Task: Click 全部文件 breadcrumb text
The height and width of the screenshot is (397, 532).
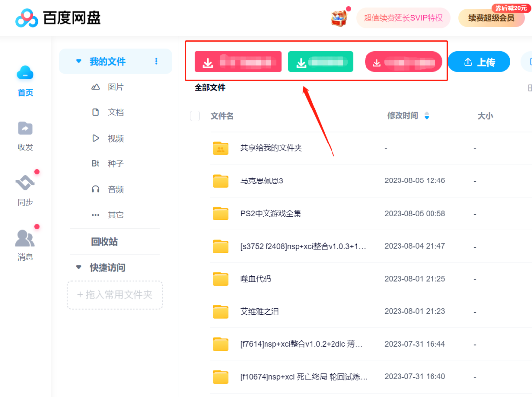Action: tap(210, 88)
